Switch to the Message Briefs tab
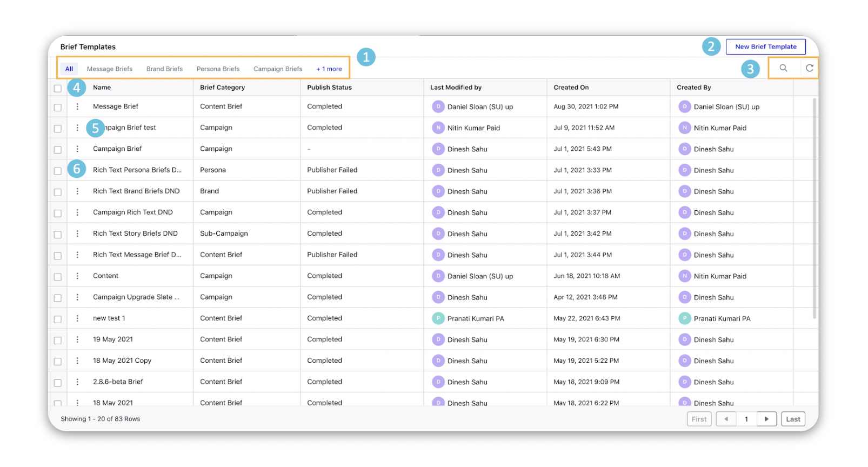Image resolution: width=868 pixels, height=467 pixels. (110, 69)
